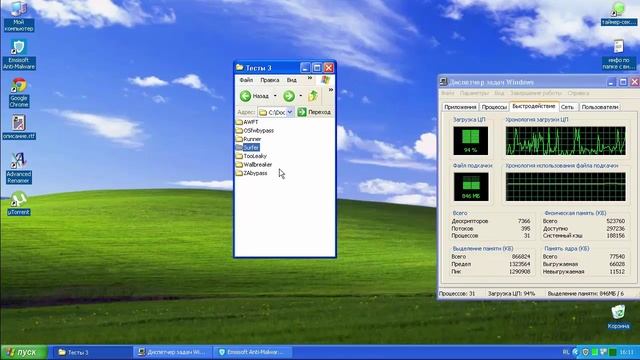640x360 pixels.
Task: Open the Правка menu in Тесты 3
Action: (x=270, y=80)
